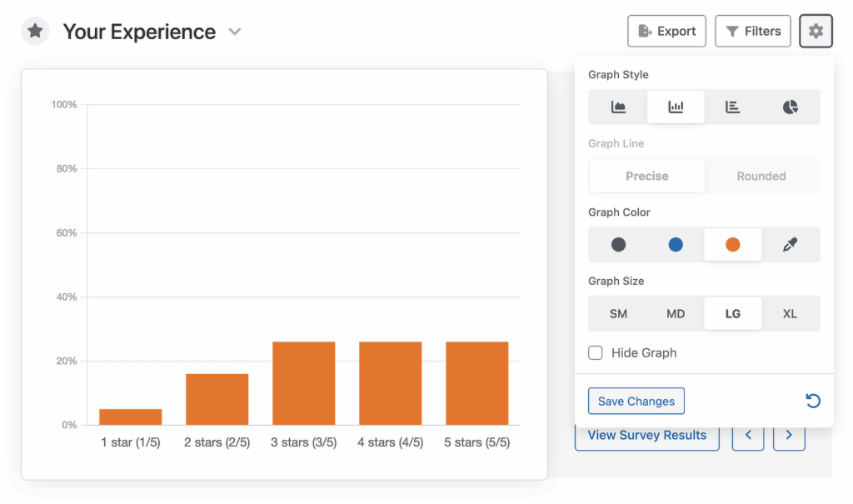Screen dimensions: 853x504
Task: Click View Survey Results
Action: 646,435
